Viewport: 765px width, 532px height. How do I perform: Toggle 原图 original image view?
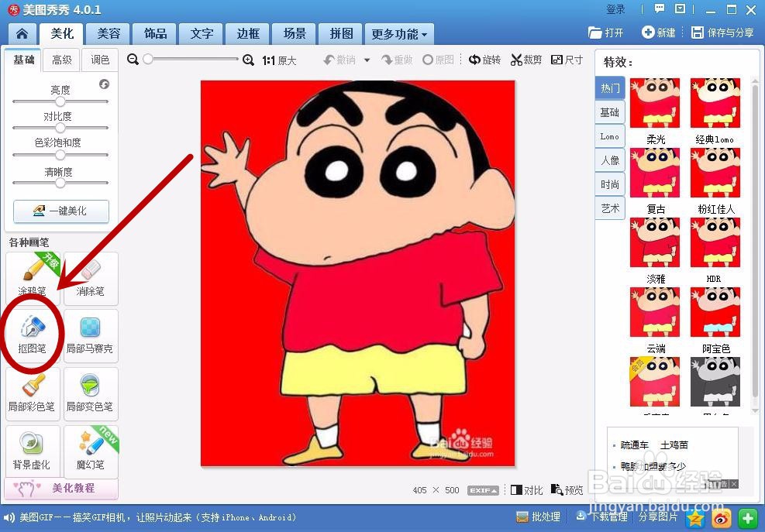pyautogui.click(x=438, y=60)
